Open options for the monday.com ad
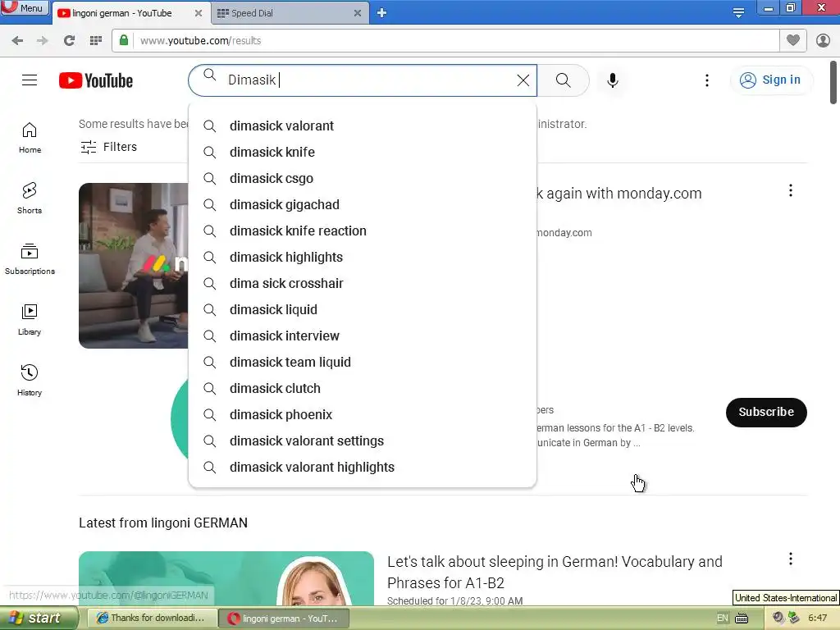840x630 pixels. (791, 190)
